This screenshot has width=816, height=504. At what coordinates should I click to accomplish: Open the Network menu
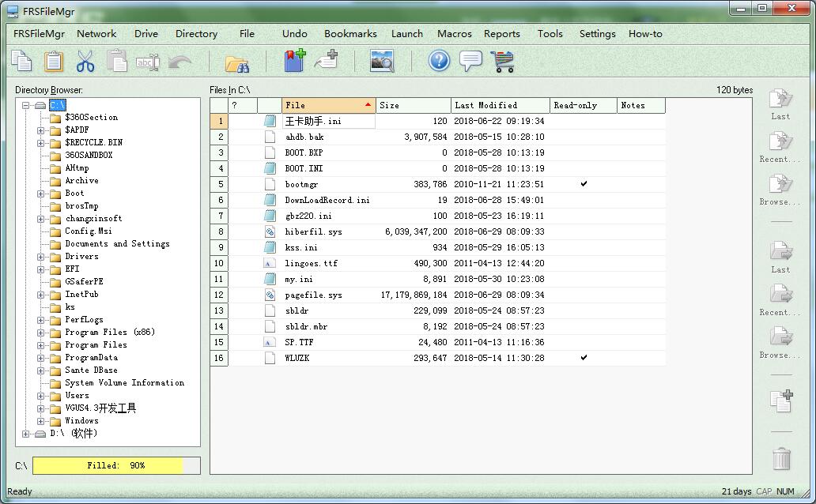pyautogui.click(x=96, y=34)
